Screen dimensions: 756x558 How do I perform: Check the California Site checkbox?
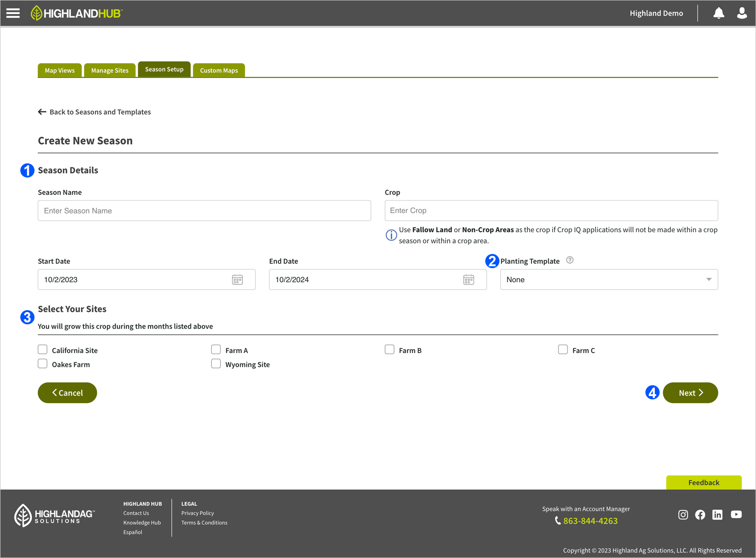click(x=43, y=350)
